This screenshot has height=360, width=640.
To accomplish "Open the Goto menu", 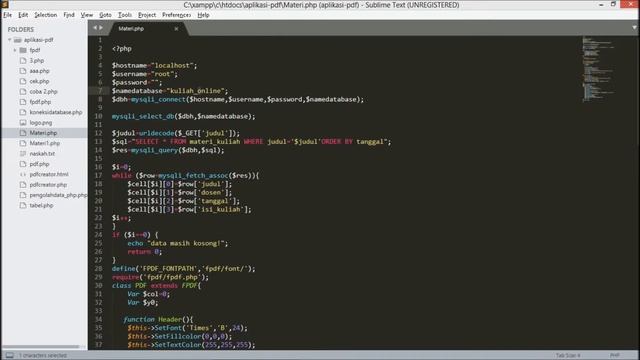I will point(105,15).
